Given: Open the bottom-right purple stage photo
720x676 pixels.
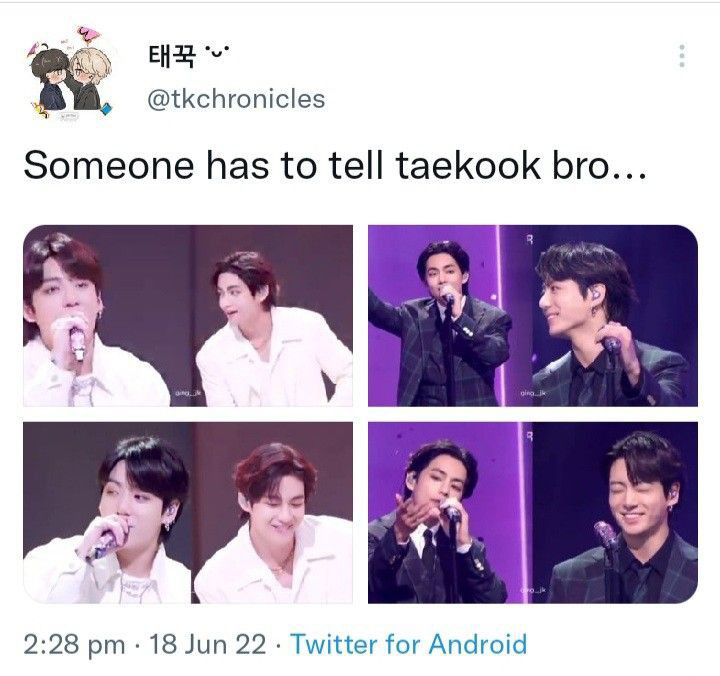Looking at the screenshot, I should pos(533,513).
